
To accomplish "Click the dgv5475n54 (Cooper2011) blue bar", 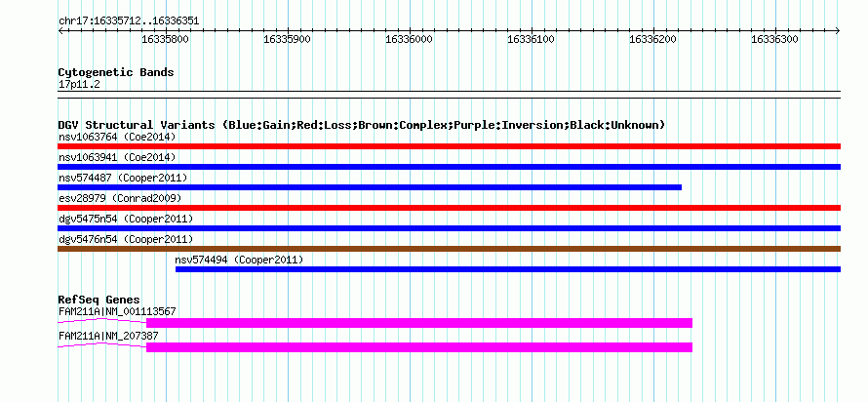I will 449,228.
